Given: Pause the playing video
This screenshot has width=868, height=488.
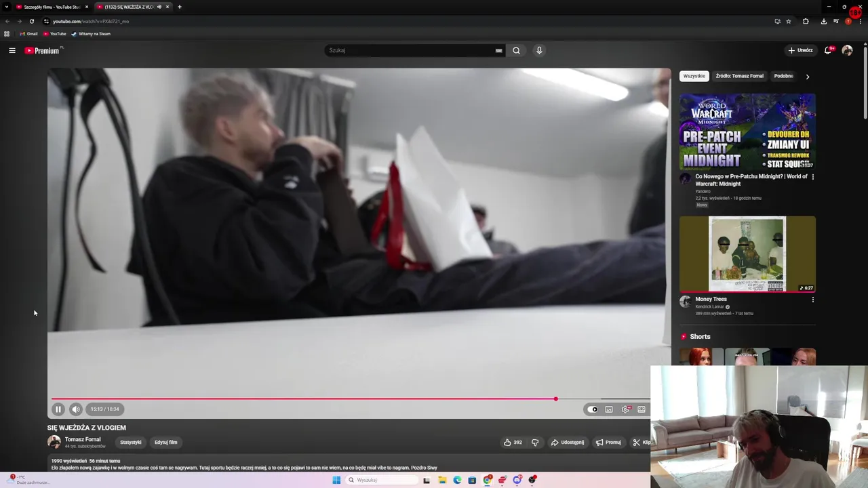Looking at the screenshot, I should click(x=58, y=409).
